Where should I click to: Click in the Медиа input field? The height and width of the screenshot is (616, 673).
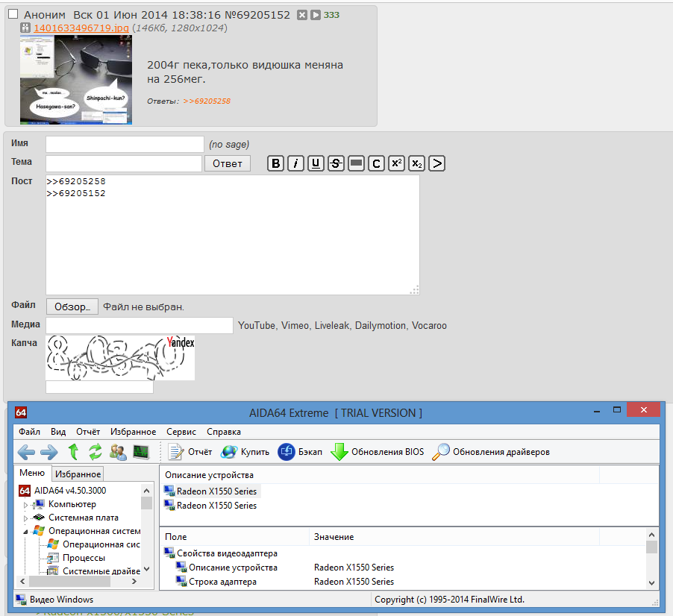[140, 326]
